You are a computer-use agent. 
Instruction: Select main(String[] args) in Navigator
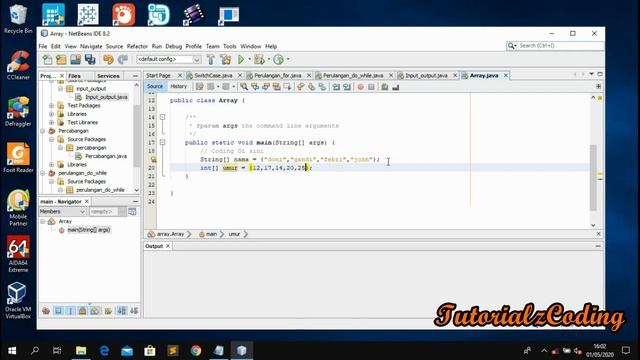pos(89,230)
